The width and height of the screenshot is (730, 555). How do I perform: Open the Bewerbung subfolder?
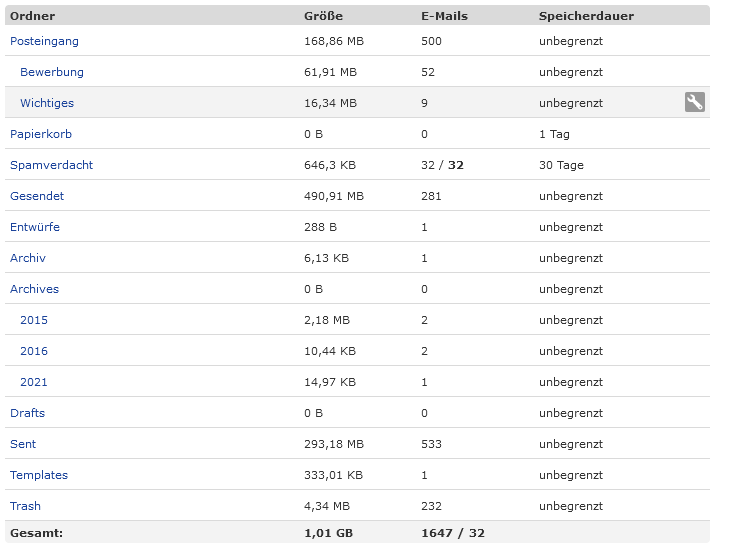pyautogui.click(x=52, y=72)
